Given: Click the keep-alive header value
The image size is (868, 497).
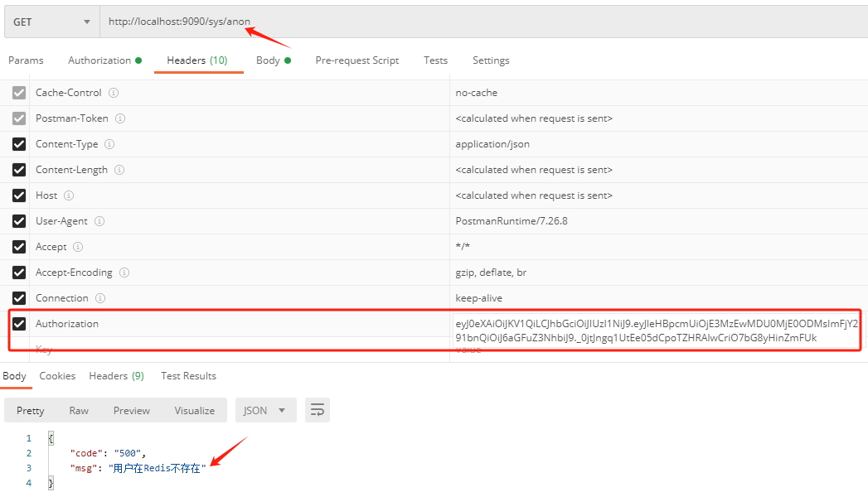Looking at the screenshot, I should pyautogui.click(x=479, y=298).
